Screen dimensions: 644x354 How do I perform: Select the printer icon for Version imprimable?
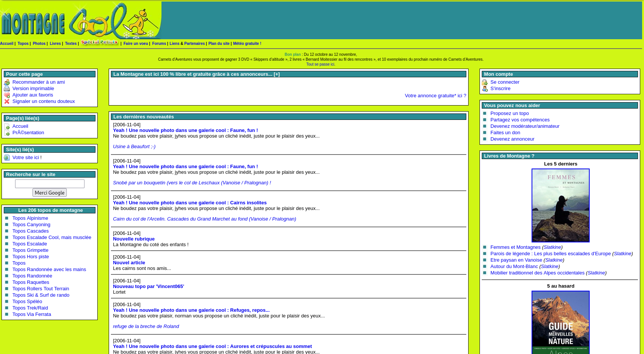[7, 89]
